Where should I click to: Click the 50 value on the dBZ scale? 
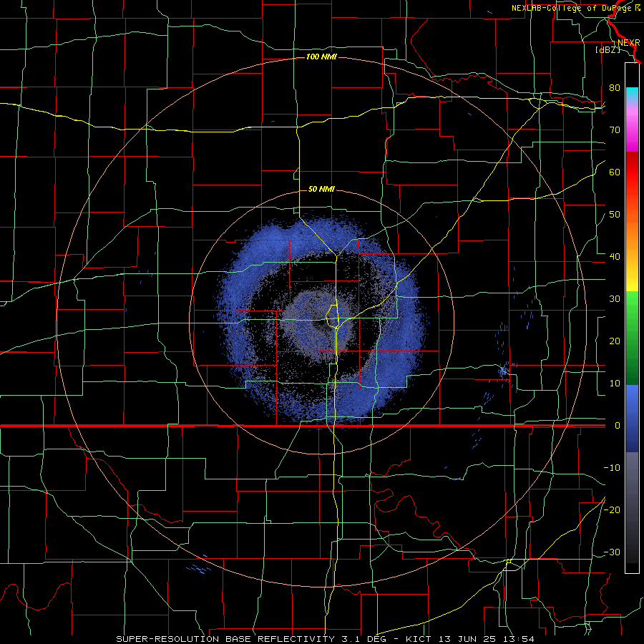615,215
